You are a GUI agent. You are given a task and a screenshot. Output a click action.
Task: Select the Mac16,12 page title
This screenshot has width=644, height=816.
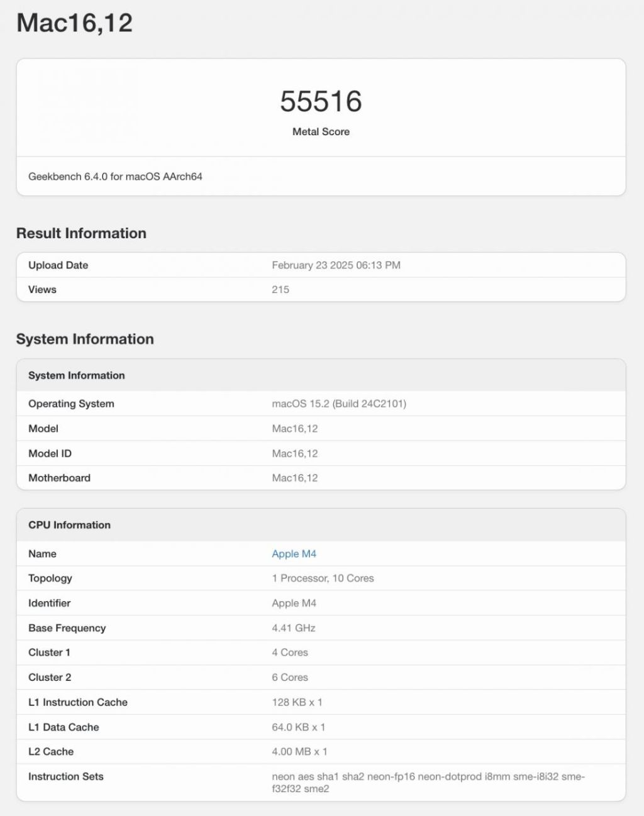[75, 23]
